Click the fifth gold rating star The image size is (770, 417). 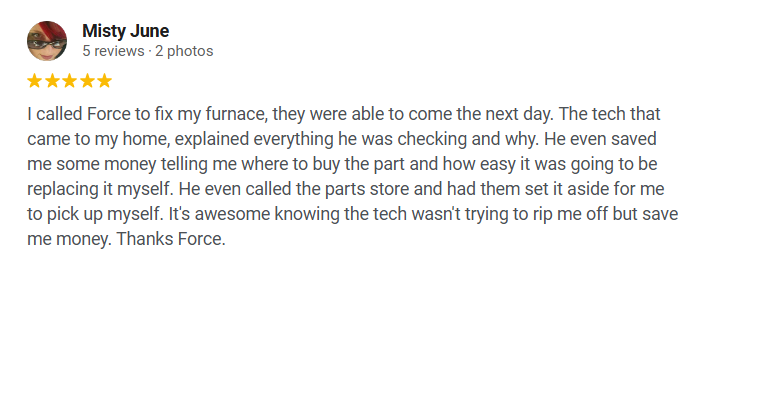(105, 81)
